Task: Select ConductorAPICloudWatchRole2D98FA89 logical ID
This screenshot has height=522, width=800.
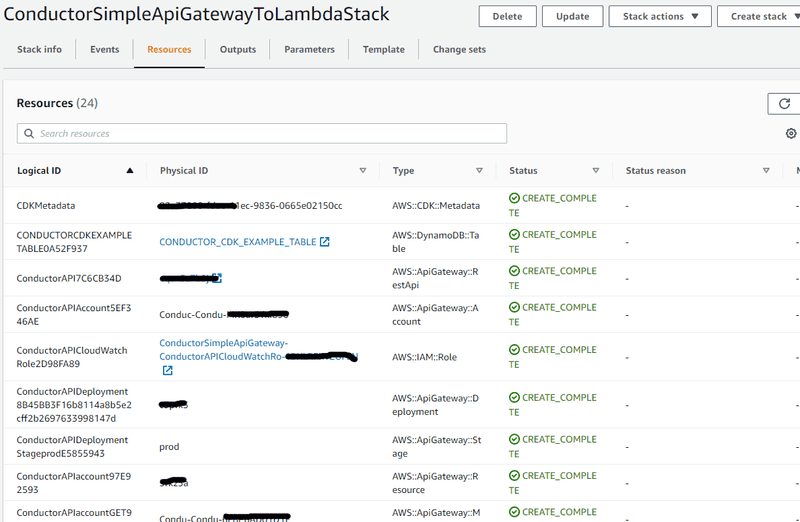Action: (x=72, y=357)
